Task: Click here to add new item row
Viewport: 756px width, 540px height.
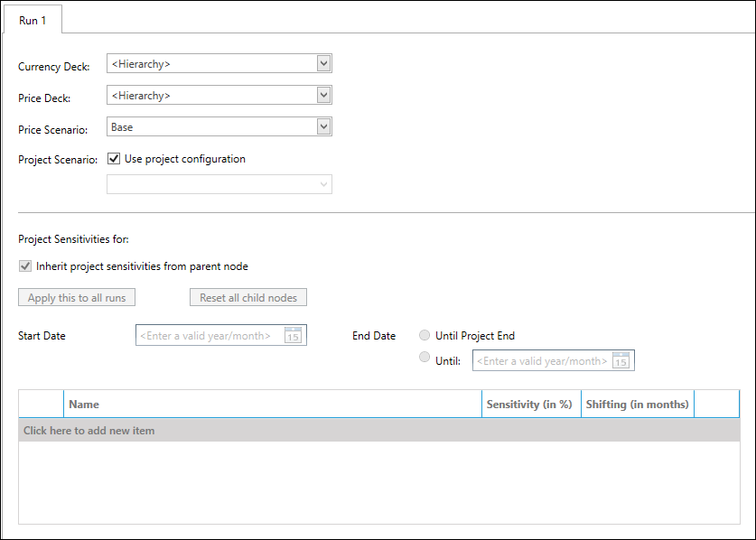Action: coord(89,431)
